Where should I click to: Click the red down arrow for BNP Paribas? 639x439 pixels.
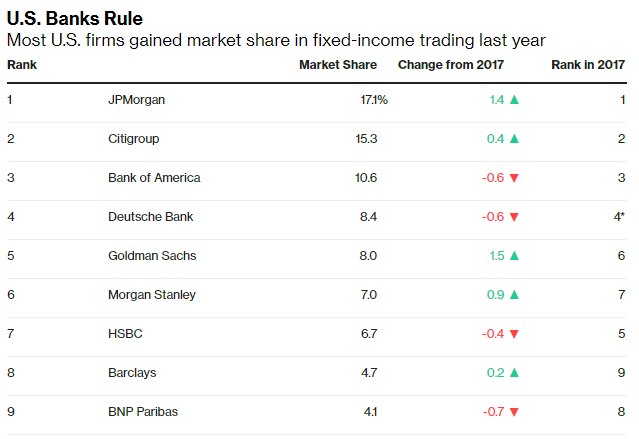514,412
